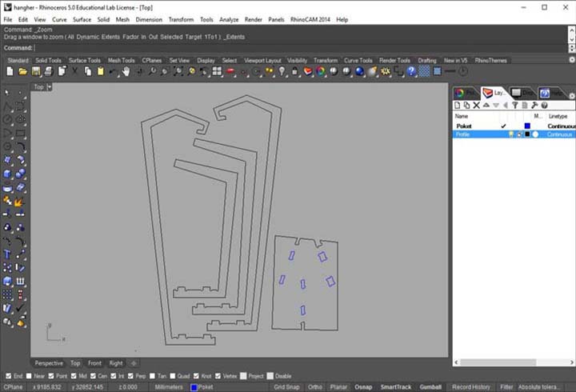Click Profile layer white material circle
Image resolution: width=576 pixels, height=392 pixels.
click(535, 134)
